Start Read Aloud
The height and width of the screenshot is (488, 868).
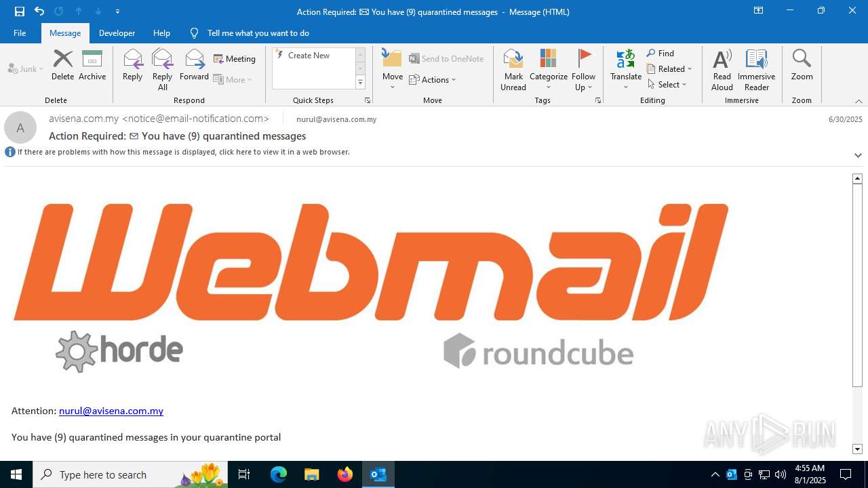[722, 70]
